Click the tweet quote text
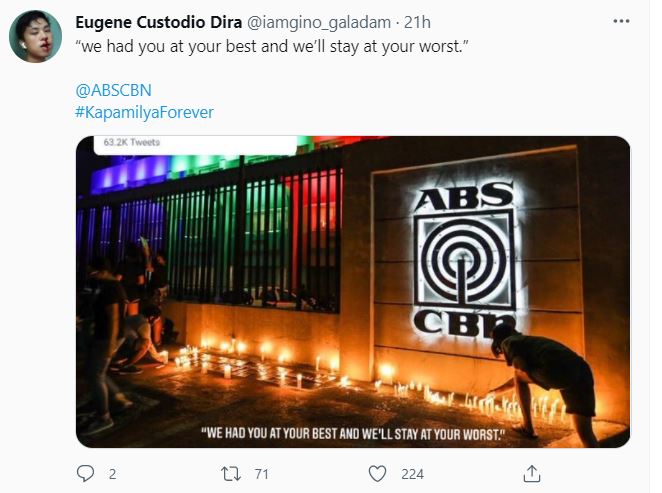The height and width of the screenshot is (493, 662). click(272, 46)
